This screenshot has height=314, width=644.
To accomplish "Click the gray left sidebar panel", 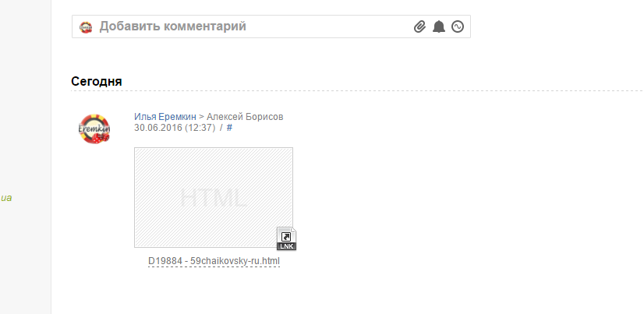I will pos(26,157).
